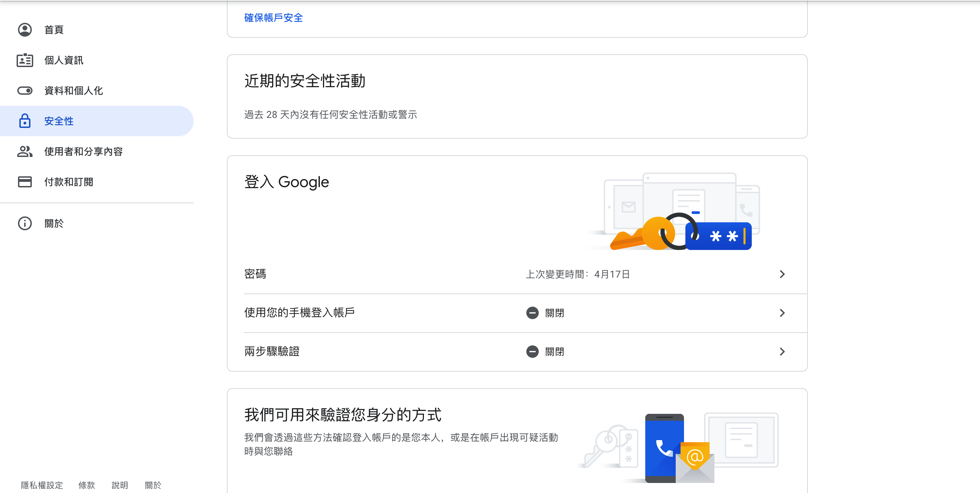Click the 關閉 status for 使用您的手機登入帳戶
Image resolution: width=980 pixels, height=493 pixels.
[x=554, y=313]
